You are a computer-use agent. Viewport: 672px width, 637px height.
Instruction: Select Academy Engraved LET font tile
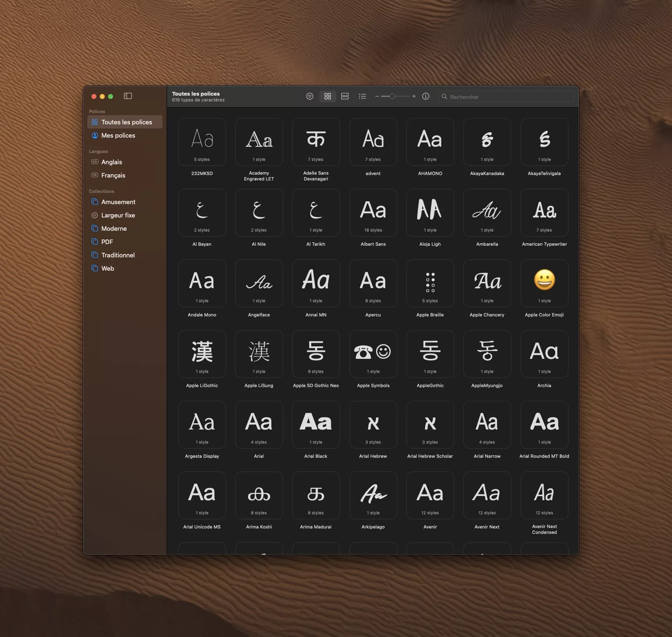259,142
